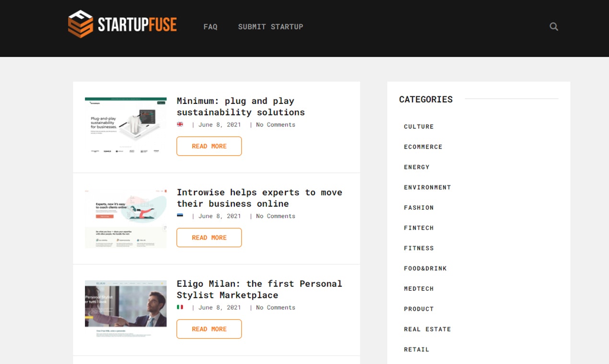This screenshot has width=609, height=364.
Task: Click the StartupFuse logo
Action: pos(122,23)
